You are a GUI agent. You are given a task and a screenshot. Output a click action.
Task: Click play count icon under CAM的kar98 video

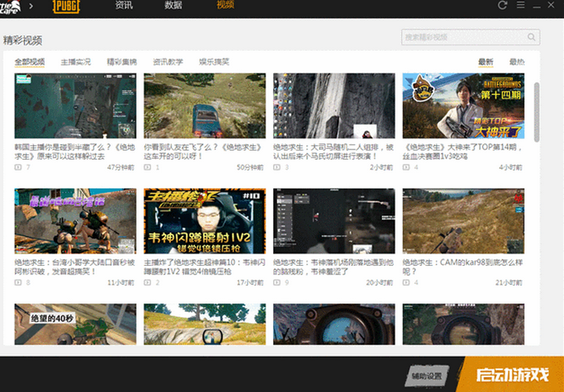406,282
